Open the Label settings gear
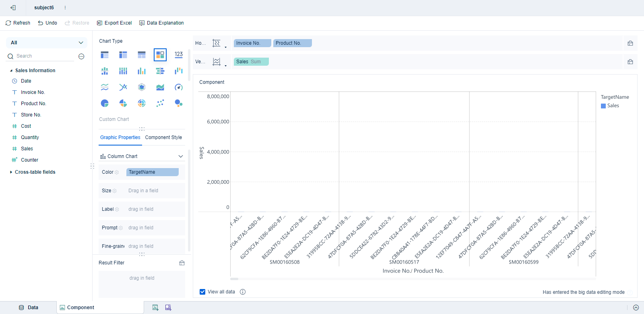Viewport: 644px width, 314px height. pyautogui.click(x=117, y=210)
